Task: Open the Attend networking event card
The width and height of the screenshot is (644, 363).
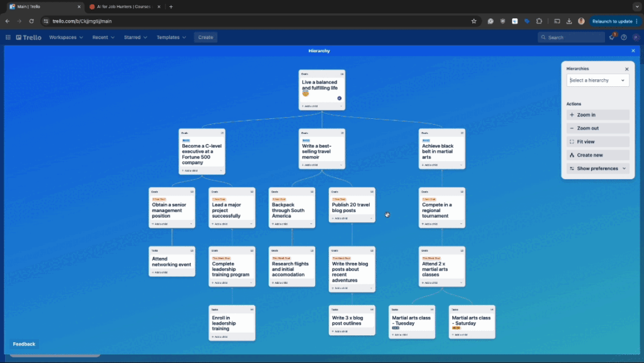Action: pos(172,262)
